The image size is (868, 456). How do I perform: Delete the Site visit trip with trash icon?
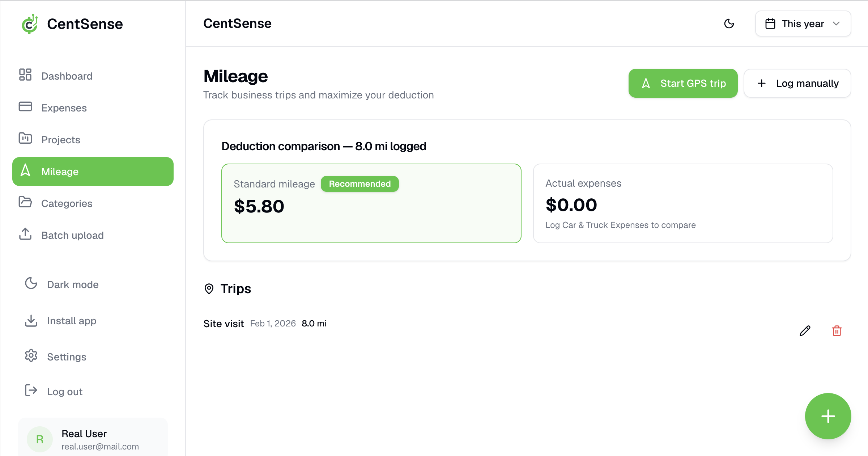pyautogui.click(x=837, y=331)
